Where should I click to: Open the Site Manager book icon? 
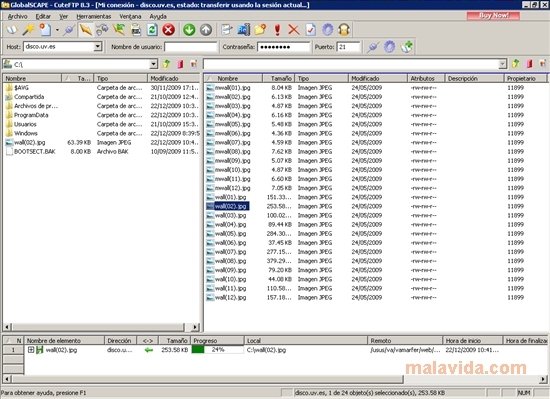point(12,30)
